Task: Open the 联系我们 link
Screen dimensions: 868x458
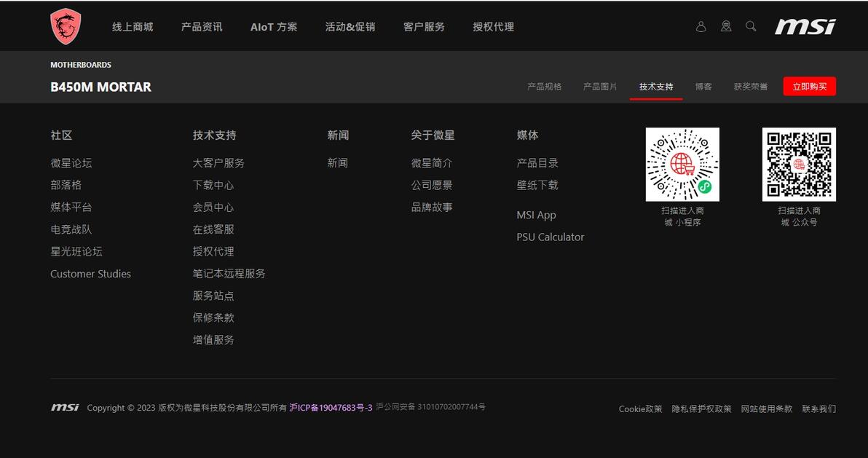Action: point(818,408)
